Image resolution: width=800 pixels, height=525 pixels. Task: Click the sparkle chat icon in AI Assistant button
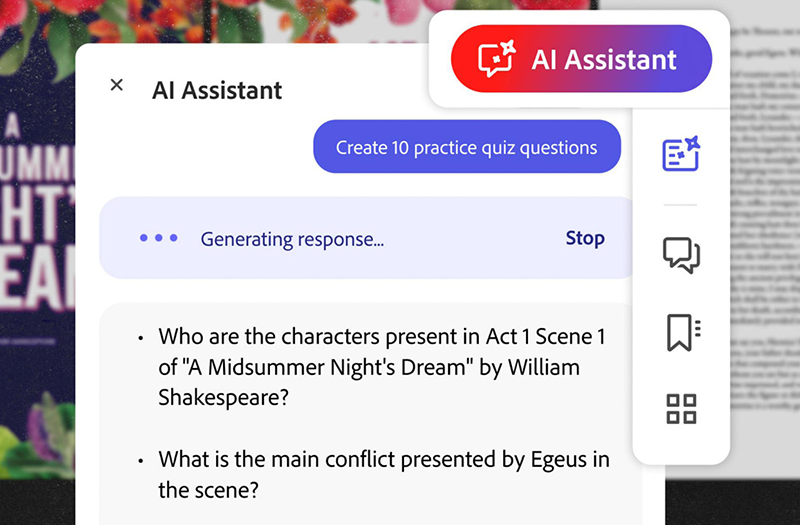pyautogui.click(x=497, y=60)
